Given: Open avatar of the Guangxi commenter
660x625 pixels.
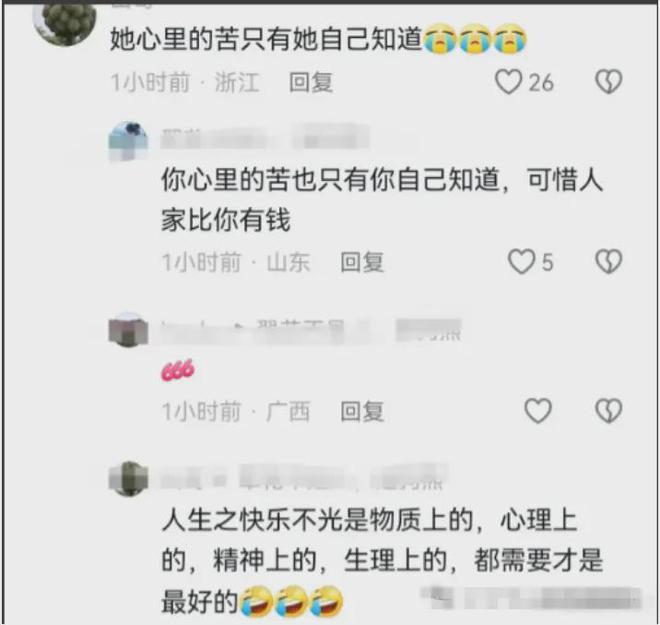Looking at the screenshot, I should [128, 330].
